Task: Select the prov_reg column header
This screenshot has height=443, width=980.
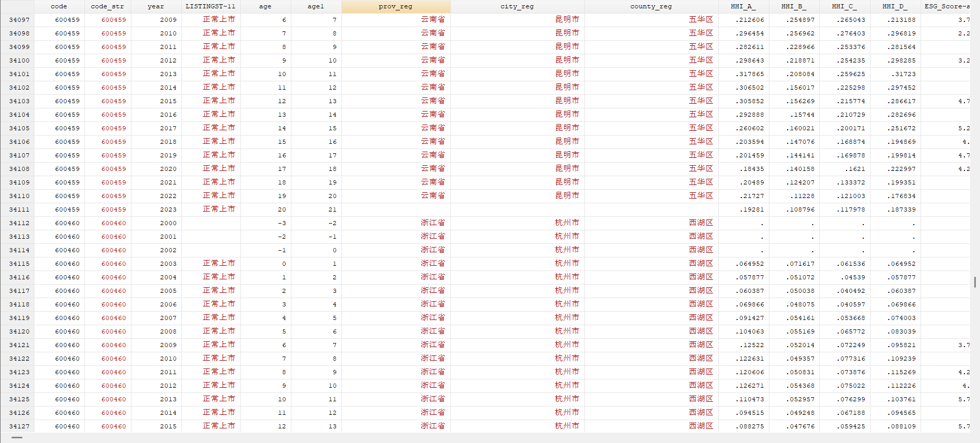Action: [x=396, y=6]
